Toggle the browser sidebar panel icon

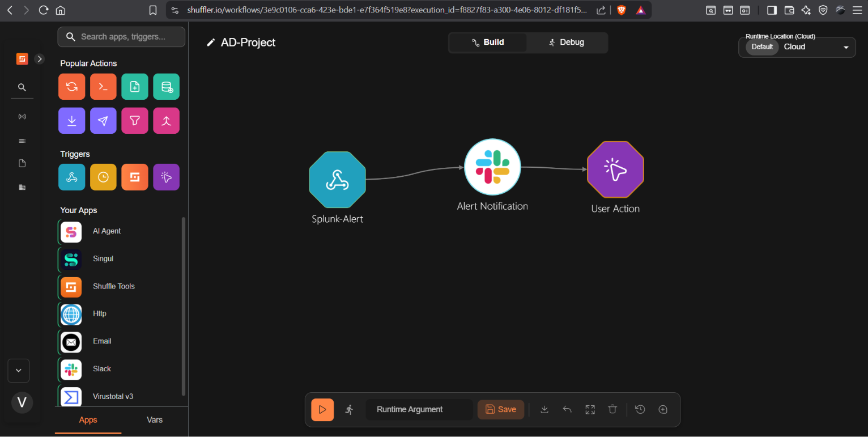[x=772, y=10]
